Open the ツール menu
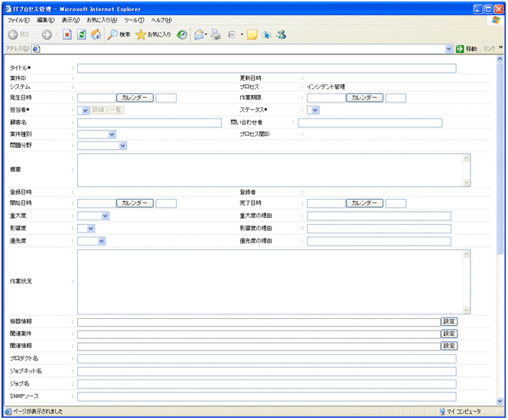This screenshot has width=508, height=420. [x=135, y=20]
